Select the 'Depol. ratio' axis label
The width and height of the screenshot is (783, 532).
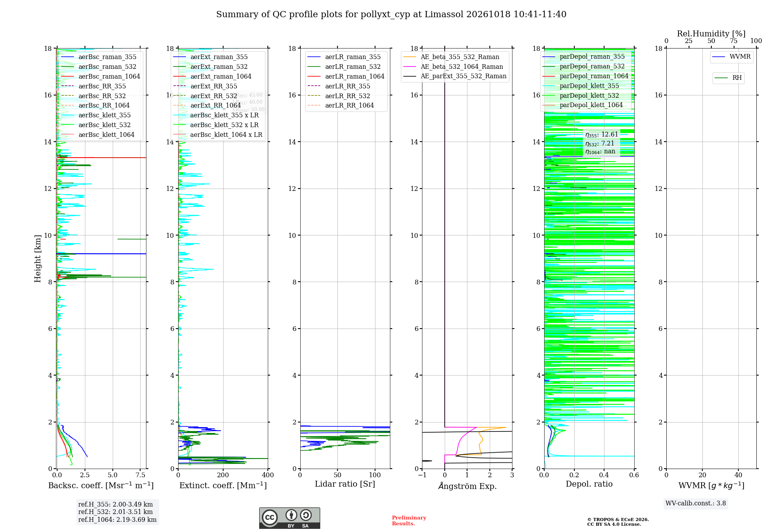click(589, 484)
